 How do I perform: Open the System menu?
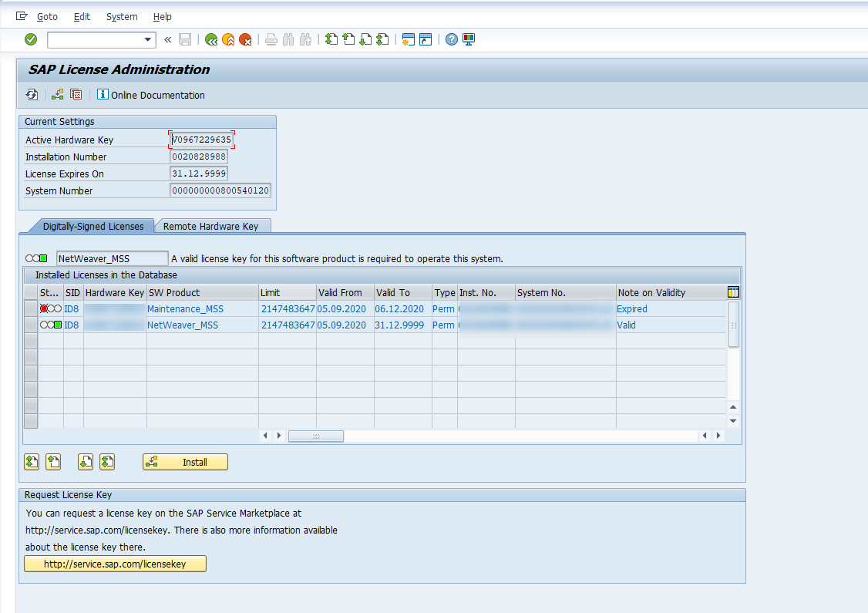pos(122,16)
